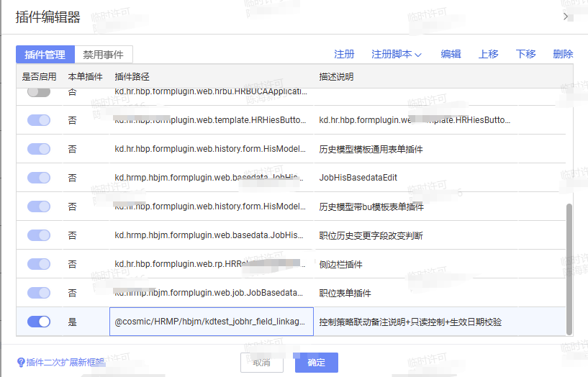Disable the 历史模型模板通用表单插件 switch
Image resolution: width=588 pixels, height=377 pixels.
pyautogui.click(x=39, y=149)
